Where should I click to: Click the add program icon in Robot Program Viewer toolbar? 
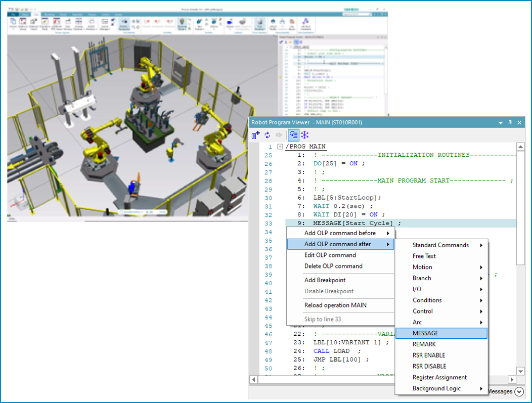(x=256, y=135)
